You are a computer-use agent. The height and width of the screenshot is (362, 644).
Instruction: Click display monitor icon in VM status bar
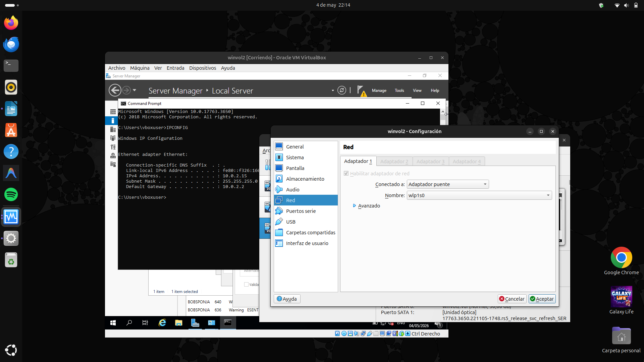[382, 334]
